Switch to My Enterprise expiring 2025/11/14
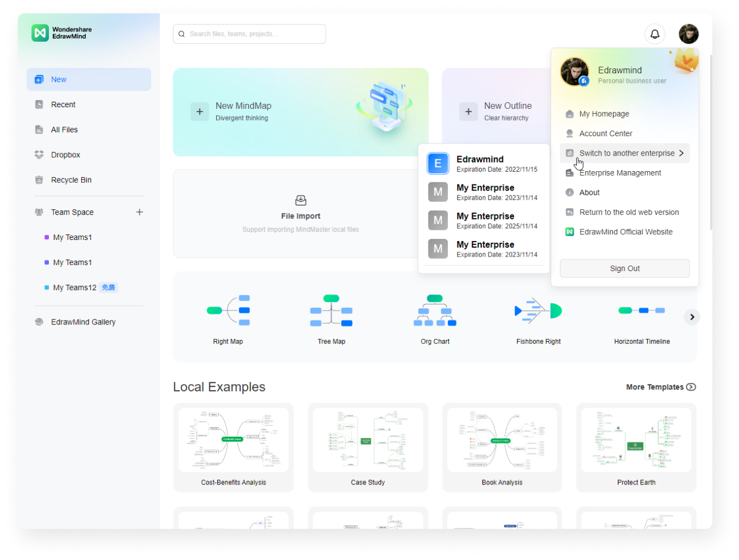This screenshot has height=560, width=739. [484, 220]
